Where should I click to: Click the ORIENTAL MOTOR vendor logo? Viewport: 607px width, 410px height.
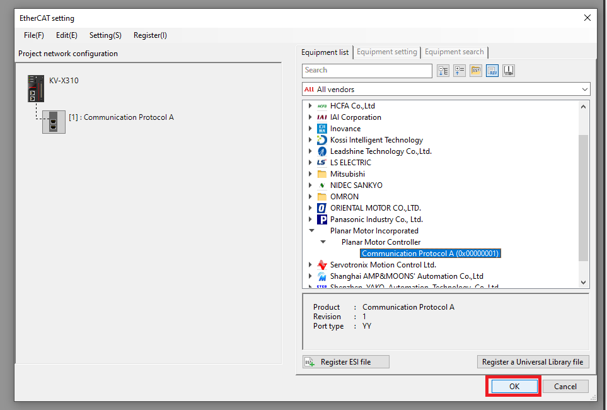pos(322,208)
